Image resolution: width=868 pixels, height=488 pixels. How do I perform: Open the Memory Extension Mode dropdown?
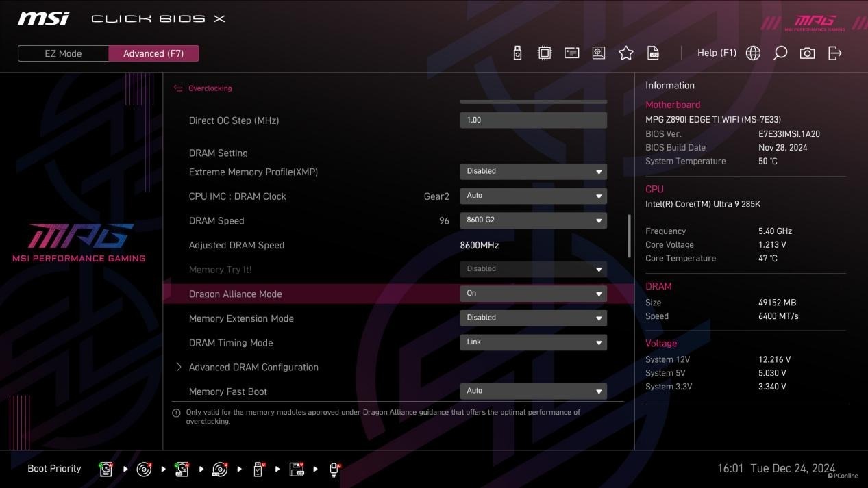click(533, 318)
